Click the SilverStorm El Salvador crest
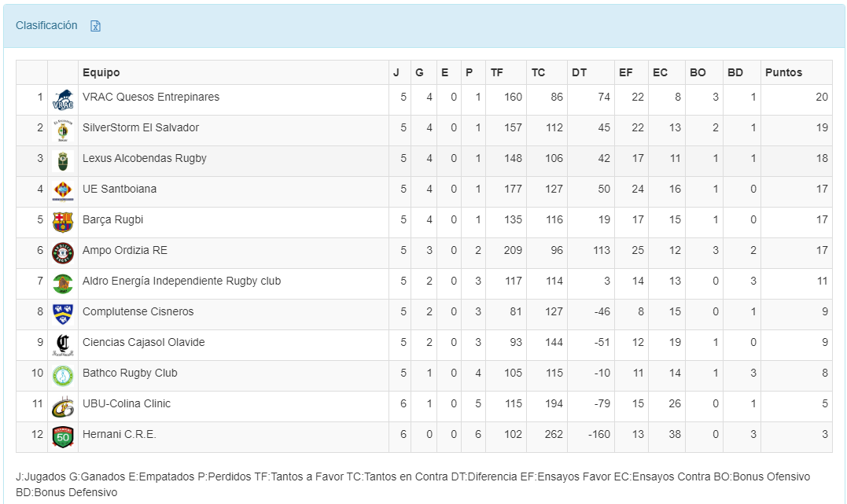 point(63,131)
